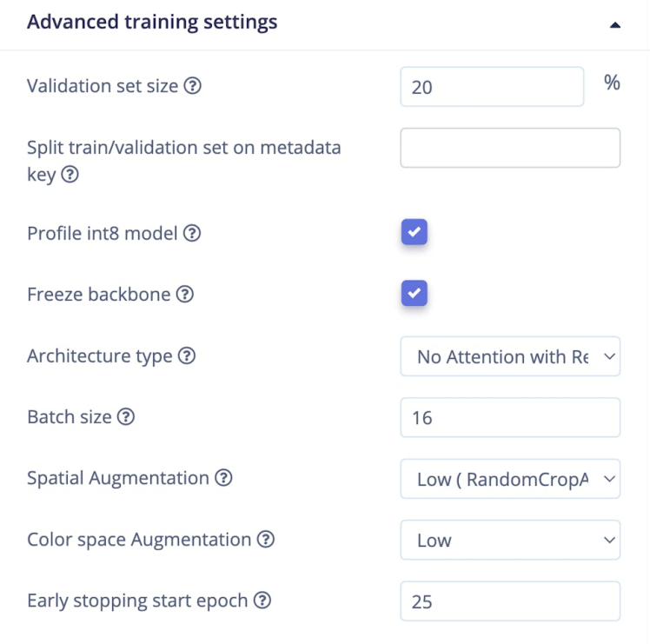Viewport: 650px width, 644px height.
Task: Click help icon for metadata key split
Action: click(70, 175)
